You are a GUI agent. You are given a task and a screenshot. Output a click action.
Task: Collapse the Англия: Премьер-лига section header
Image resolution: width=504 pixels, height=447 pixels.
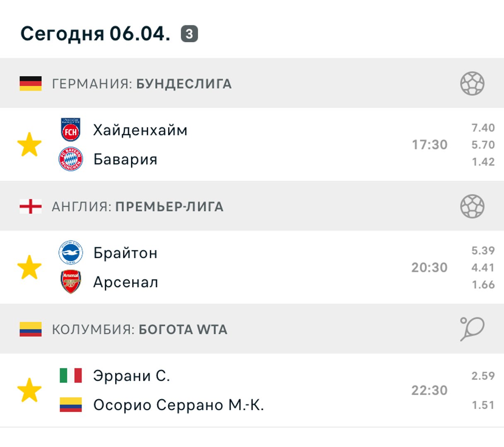point(252,206)
